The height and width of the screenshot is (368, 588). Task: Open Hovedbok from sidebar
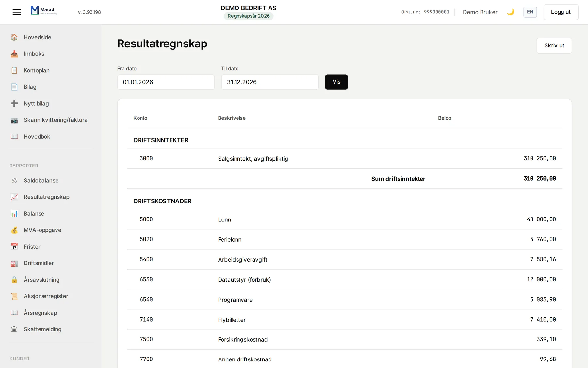(37, 136)
